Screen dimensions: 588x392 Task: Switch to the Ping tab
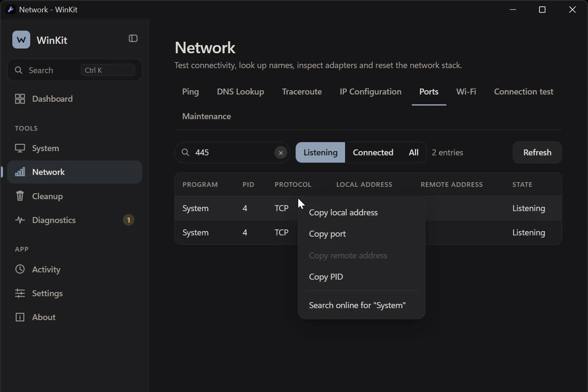[x=191, y=92]
